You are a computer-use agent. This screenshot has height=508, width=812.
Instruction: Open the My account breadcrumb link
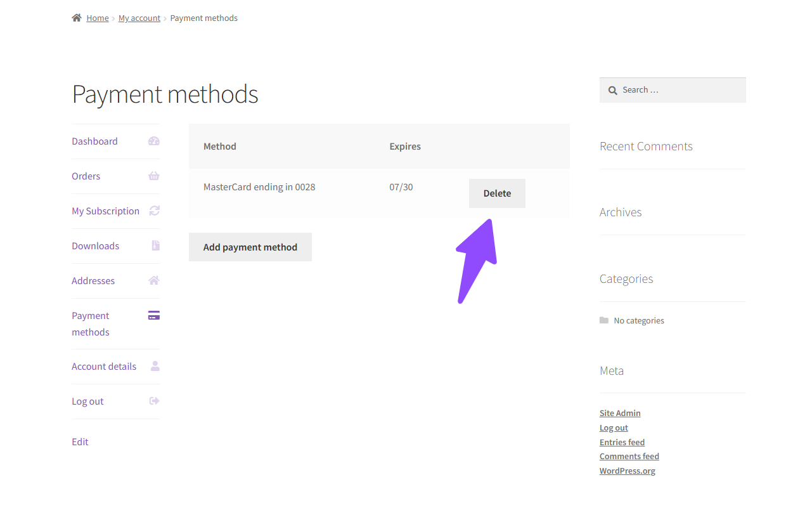click(139, 18)
